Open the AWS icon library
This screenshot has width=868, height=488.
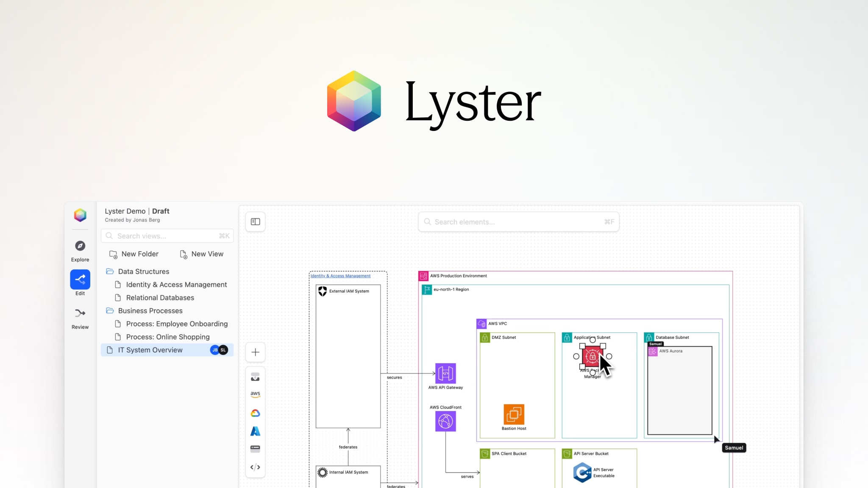click(256, 394)
